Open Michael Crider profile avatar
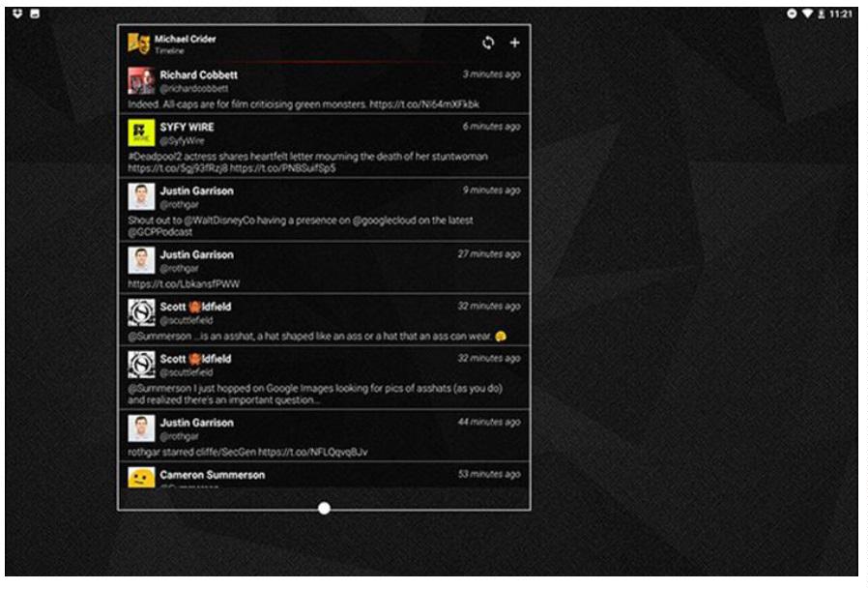 pyautogui.click(x=139, y=44)
